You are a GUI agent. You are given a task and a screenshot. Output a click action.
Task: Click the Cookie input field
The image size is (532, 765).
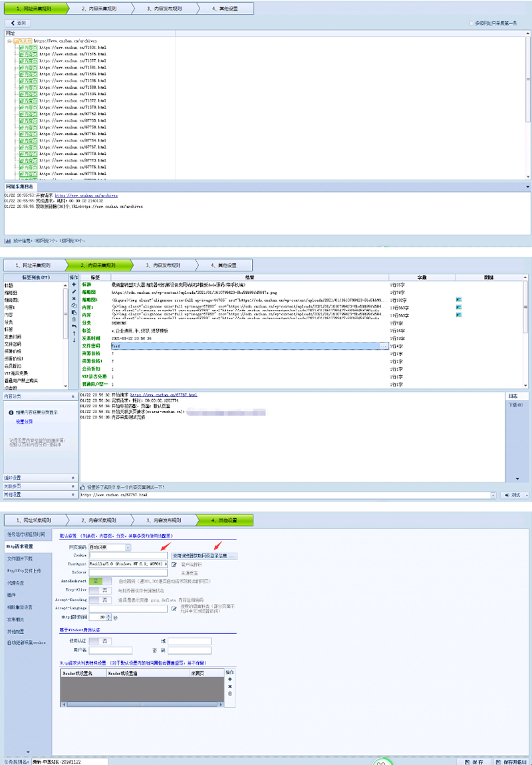(x=129, y=555)
